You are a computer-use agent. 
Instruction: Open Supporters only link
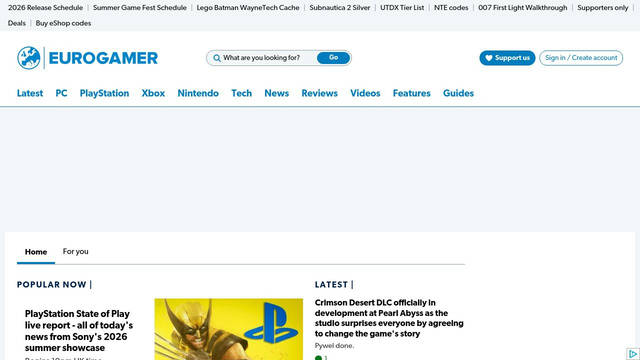[602, 8]
